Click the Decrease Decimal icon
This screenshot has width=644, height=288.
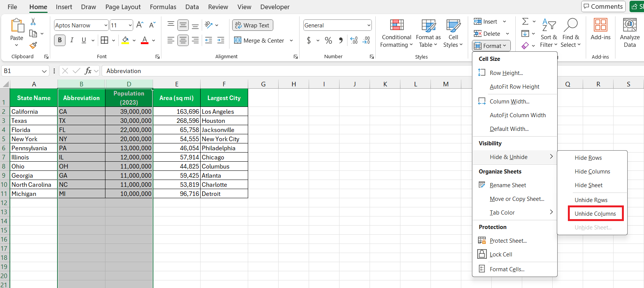(x=366, y=40)
